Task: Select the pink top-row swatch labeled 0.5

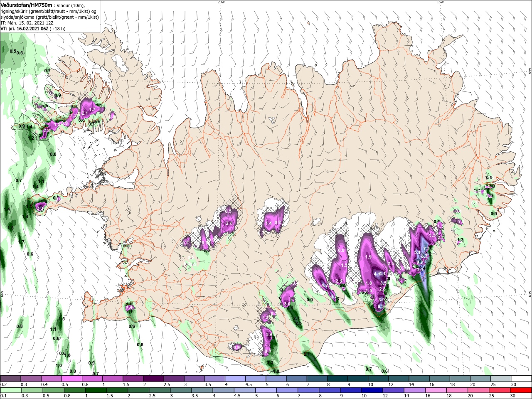Action: pos(71,379)
